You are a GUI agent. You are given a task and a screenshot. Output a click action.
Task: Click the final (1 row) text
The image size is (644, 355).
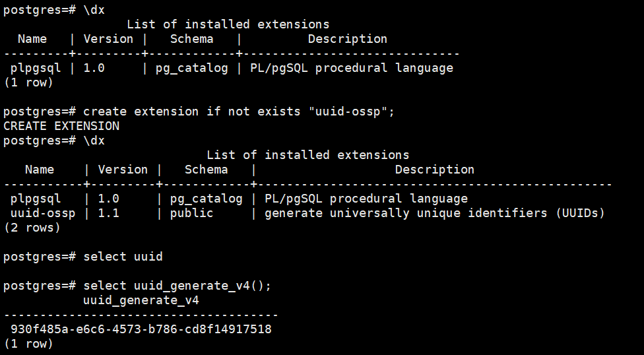(x=28, y=344)
